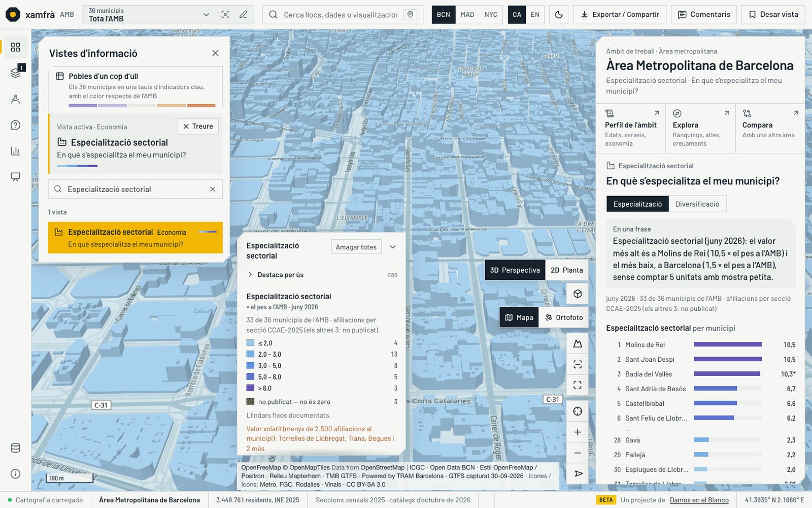Viewport: 812px width, 508px height.
Task: Switch language to EN
Action: pos(535,15)
